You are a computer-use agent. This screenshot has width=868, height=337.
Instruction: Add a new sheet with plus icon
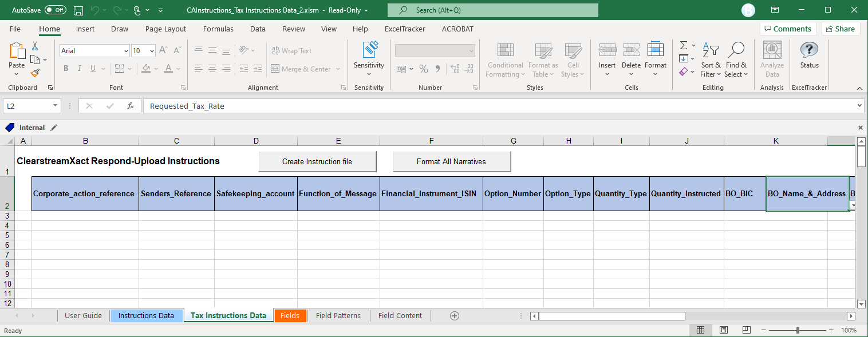tap(455, 316)
